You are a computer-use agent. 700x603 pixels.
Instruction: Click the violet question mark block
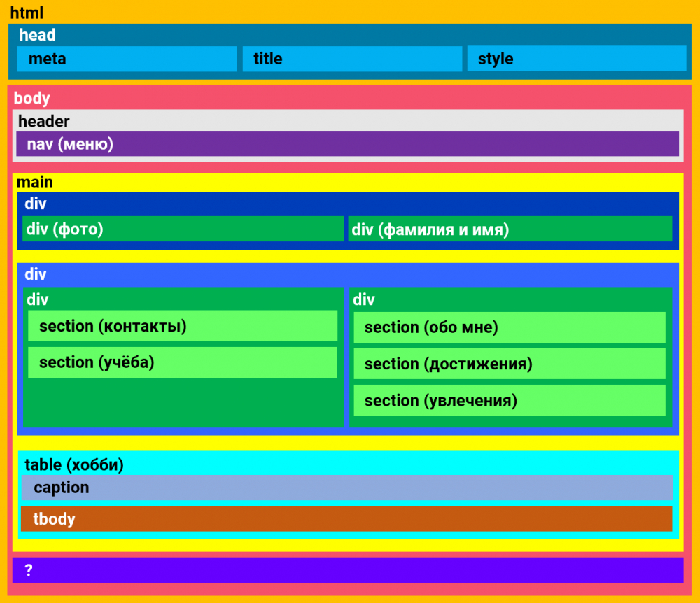pyautogui.click(x=348, y=570)
